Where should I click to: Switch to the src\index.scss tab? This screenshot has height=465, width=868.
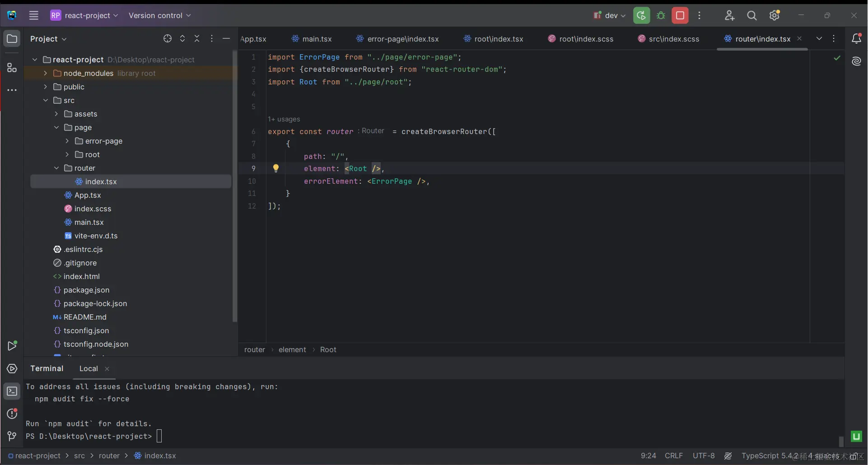tap(669, 39)
